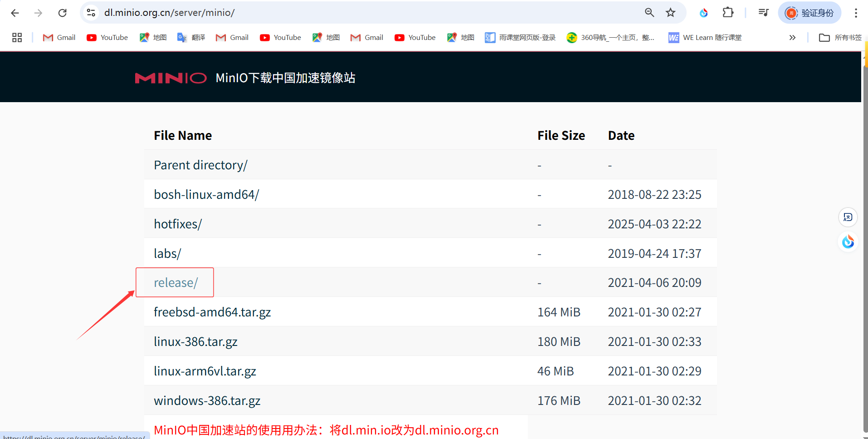
Task: Click the translate floating button on right side
Action: pyautogui.click(x=848, y=217)
